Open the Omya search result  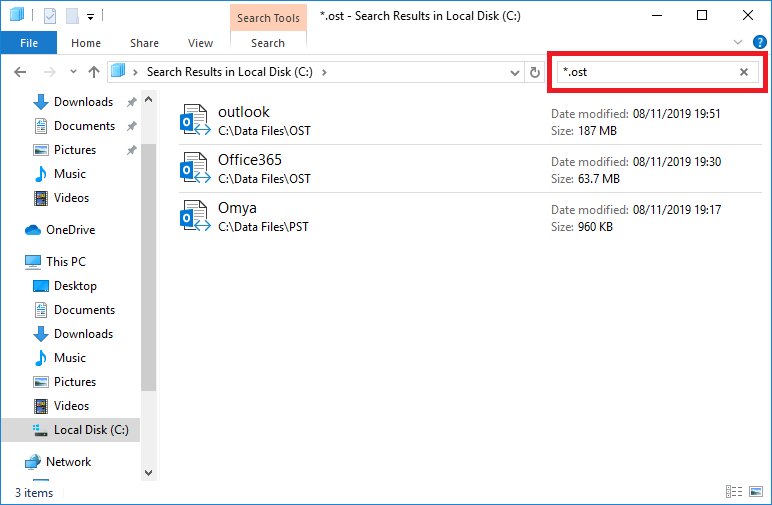tap(237, 208)
